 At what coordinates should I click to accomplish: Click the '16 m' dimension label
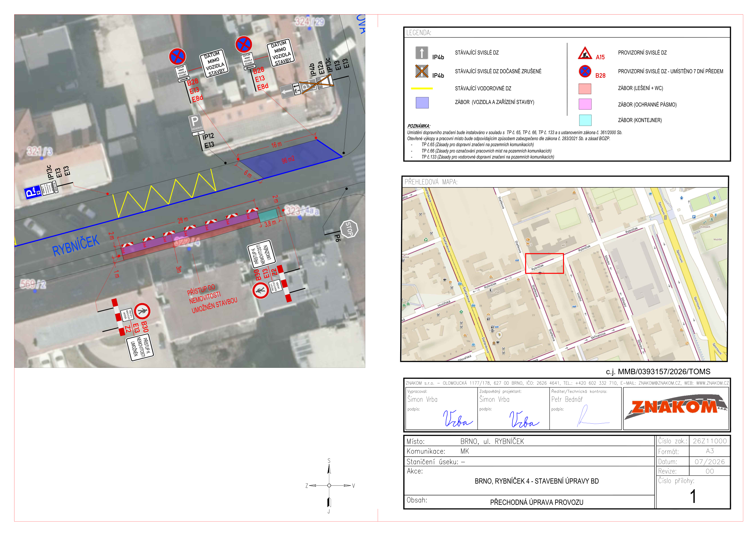click(x=276, y=144)
